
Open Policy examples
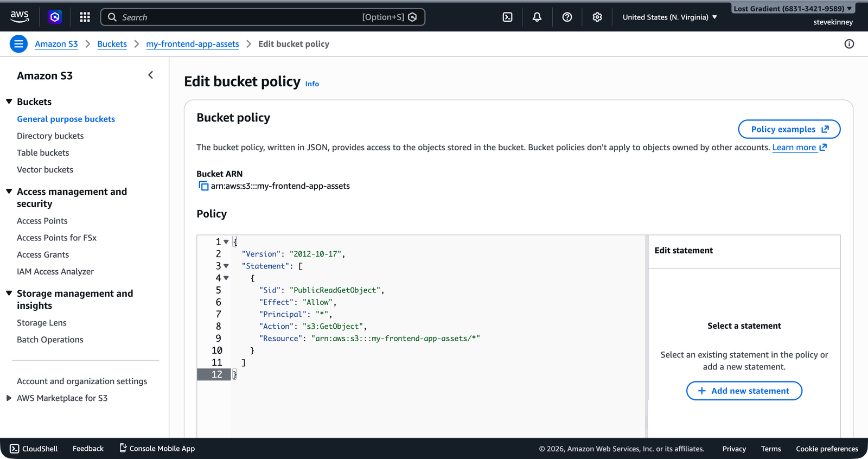[789, 129]
